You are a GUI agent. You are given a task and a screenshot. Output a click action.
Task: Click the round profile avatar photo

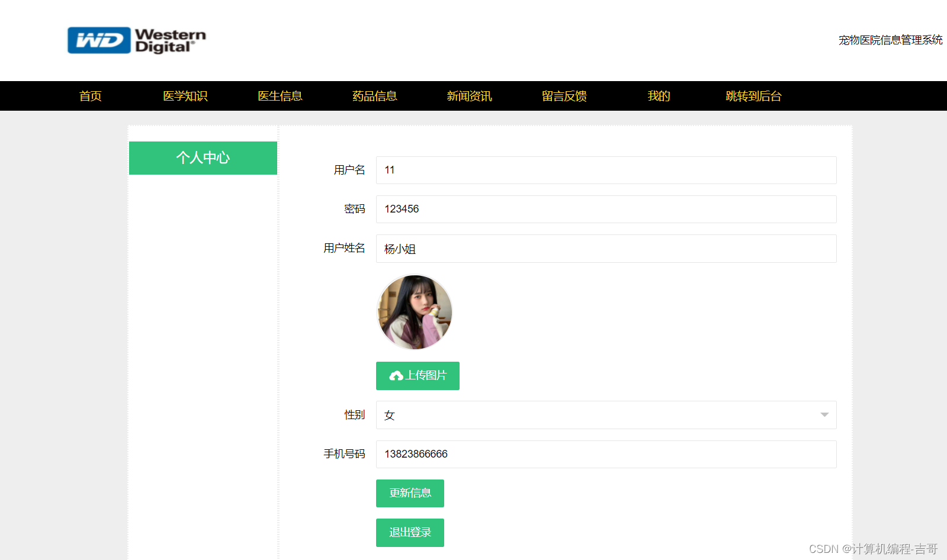coord(415,312)
